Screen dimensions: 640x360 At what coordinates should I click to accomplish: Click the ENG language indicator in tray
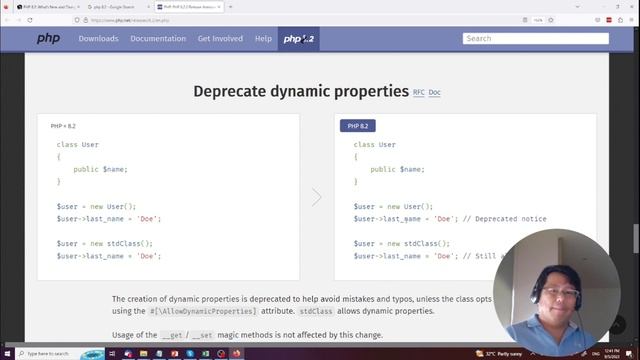[x=596, y=353]
